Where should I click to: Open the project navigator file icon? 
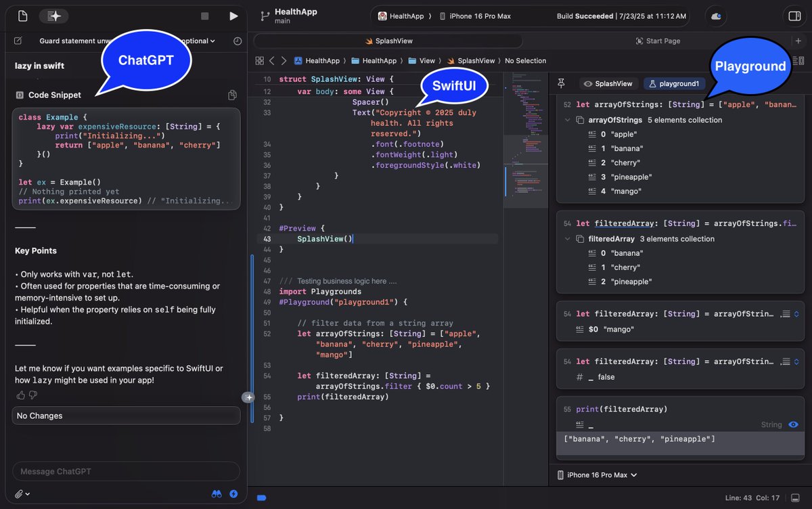coord(23,16)
